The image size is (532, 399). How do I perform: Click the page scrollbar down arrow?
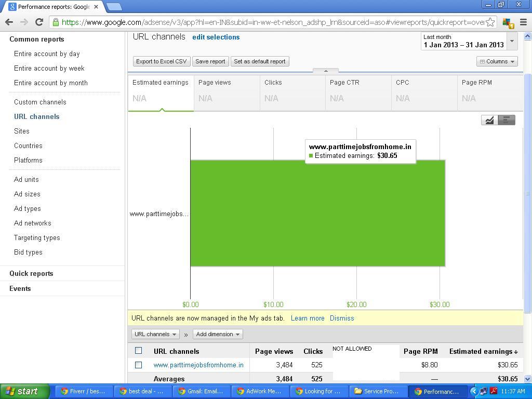click(528, 379)
